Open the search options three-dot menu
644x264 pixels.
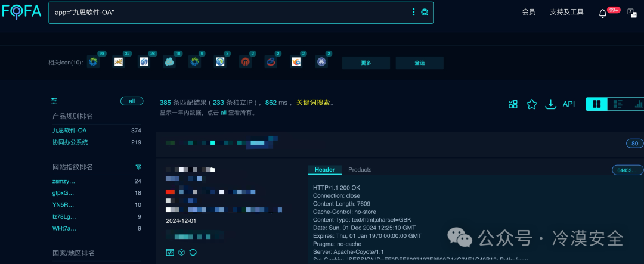[414, 13]
